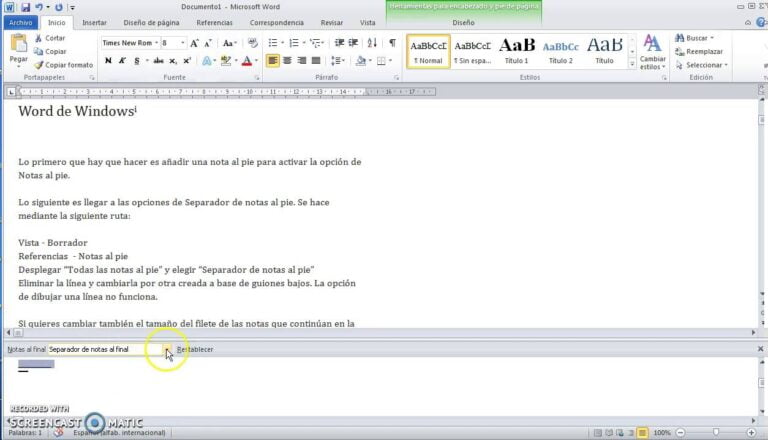Screen dimensions: 768x440
Task: Toggle subscript formatting
Action: tap(173, 61)
